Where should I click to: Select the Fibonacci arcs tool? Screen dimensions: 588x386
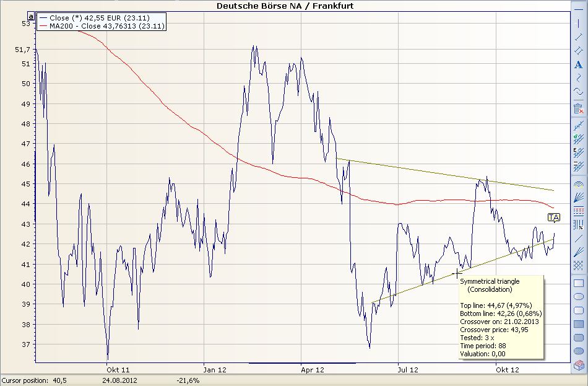pyautogui.click(x=578, y=184)
